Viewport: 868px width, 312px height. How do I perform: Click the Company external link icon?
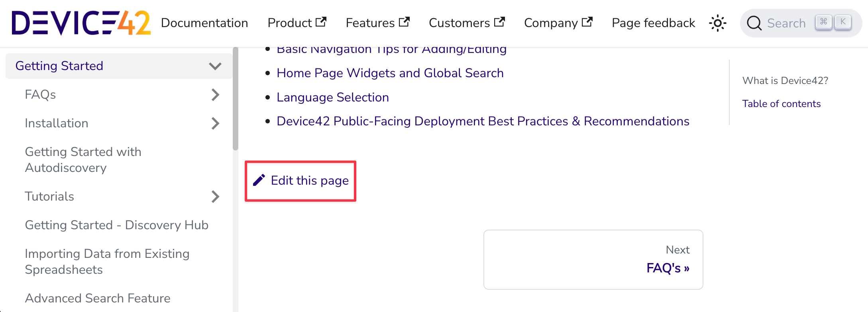click(x=587, y=22)
